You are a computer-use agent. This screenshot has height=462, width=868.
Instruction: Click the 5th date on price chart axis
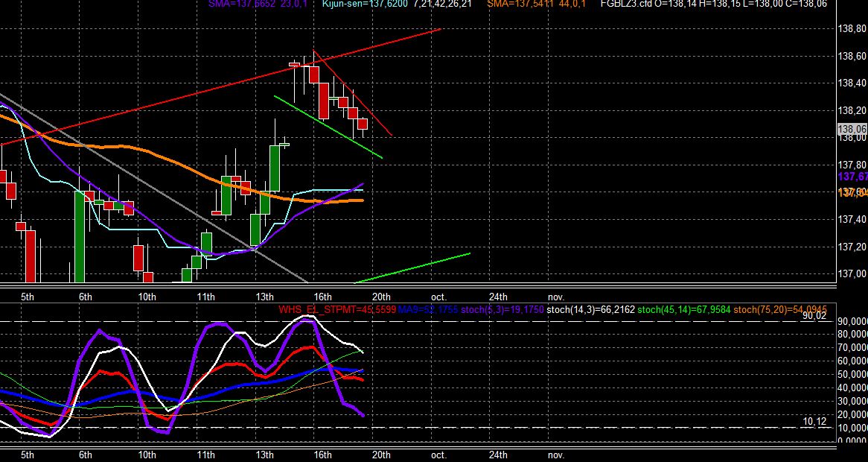[27, 297]
